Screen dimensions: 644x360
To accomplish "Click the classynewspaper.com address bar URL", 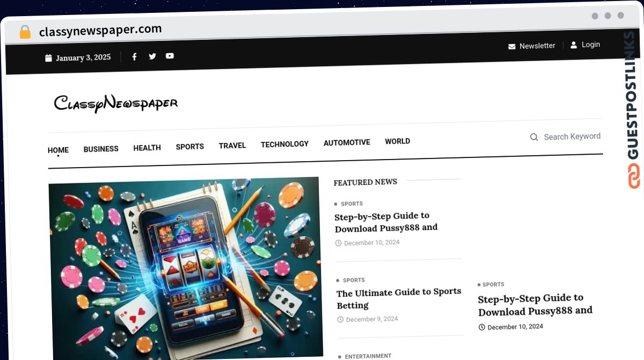I will 100,31.
